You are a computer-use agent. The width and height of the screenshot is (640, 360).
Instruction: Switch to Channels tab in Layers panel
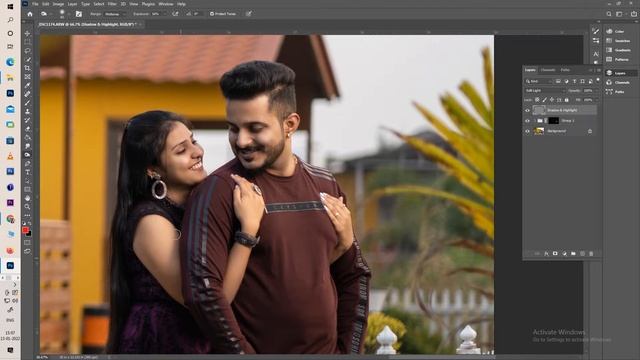(548, 70)
